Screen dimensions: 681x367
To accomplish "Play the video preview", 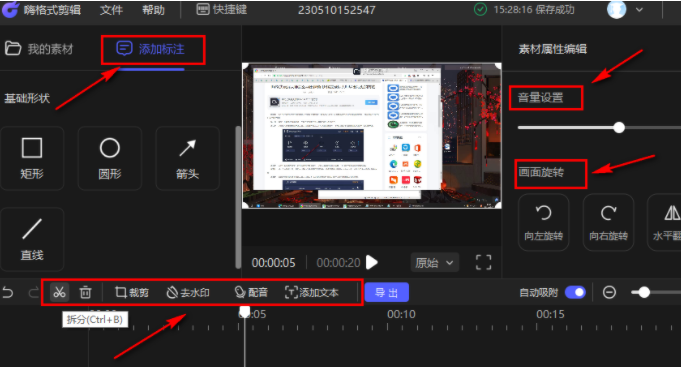I will [372, 262].
